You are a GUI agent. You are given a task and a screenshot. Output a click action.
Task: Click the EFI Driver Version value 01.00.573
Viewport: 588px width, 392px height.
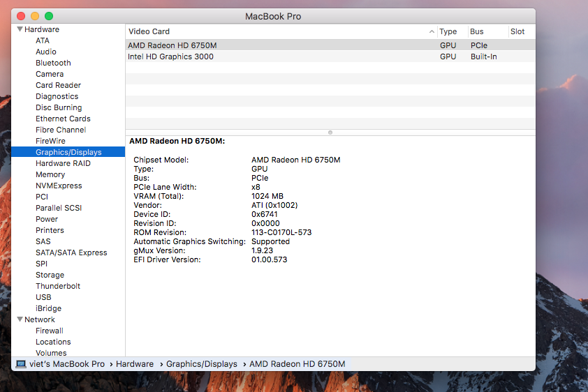(x=270, y=259)
